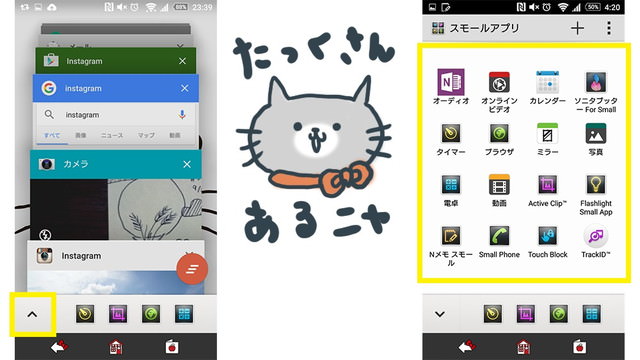The image size is (640, 360).
Task: Select the ニュース search tab
Action: click(x=112, y=135)
